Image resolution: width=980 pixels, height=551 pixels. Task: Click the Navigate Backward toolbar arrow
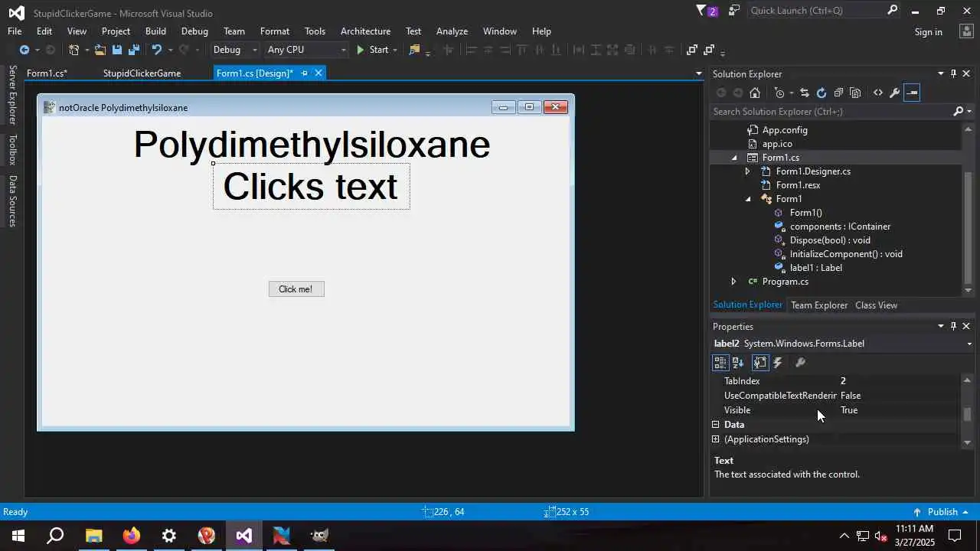24,50
